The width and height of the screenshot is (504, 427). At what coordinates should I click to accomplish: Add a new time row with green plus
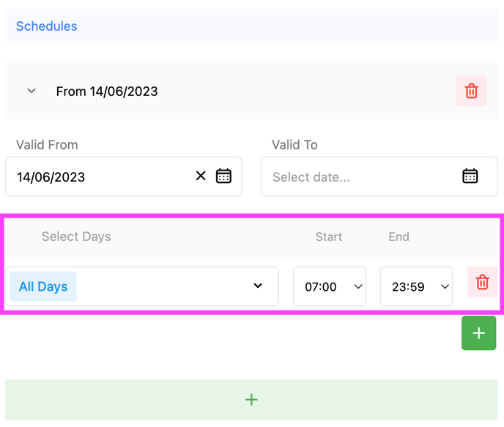pos(478,333)
